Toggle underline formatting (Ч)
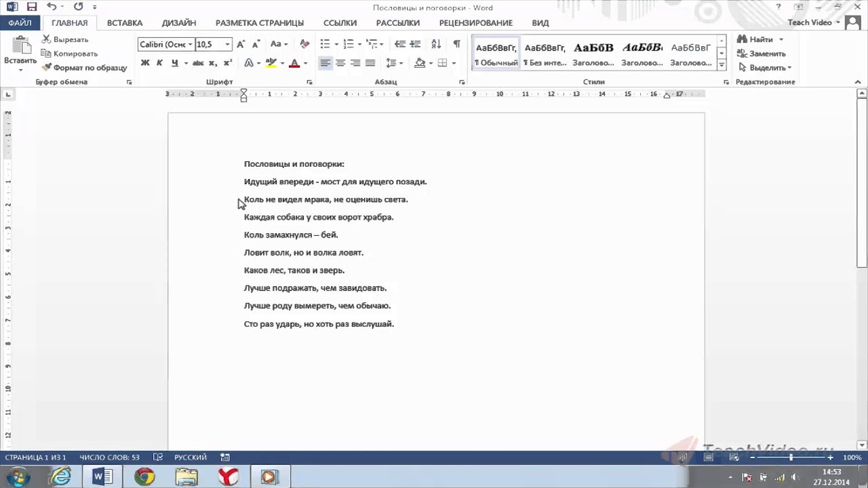The image size is (868, 488). point(174,63)
